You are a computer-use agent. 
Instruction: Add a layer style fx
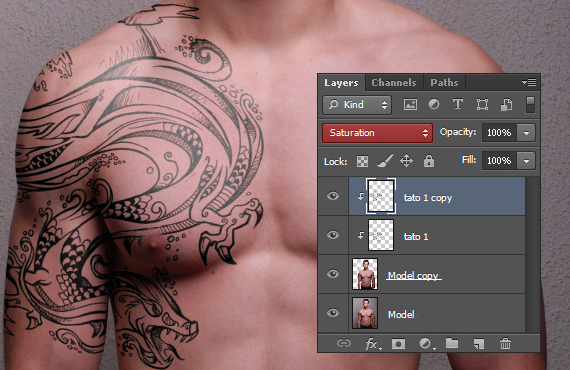pos(373,343)
